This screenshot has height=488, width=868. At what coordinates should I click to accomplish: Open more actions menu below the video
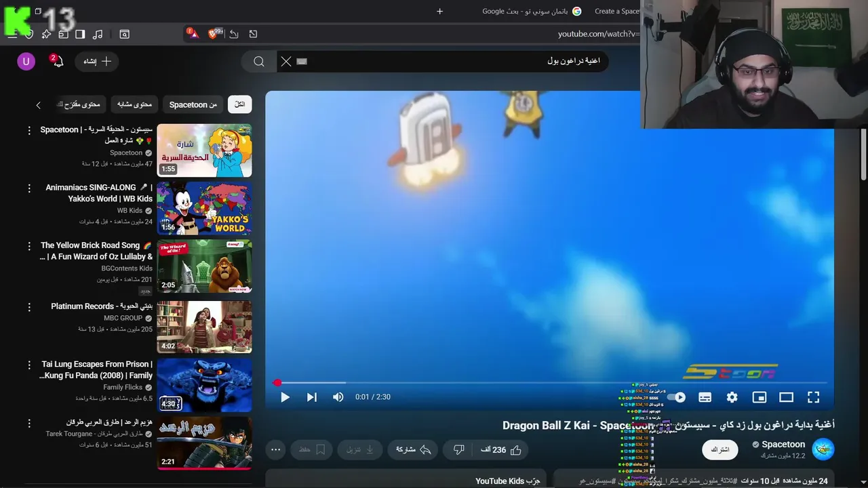[275, 450]
